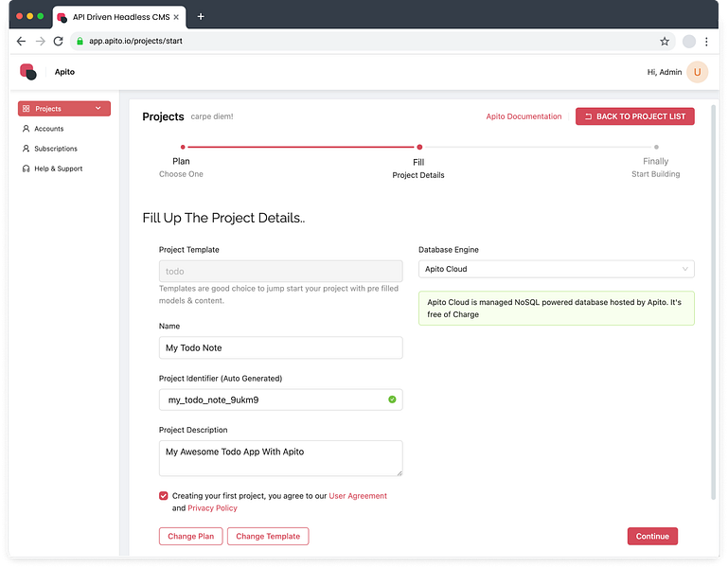Open a new browser tab with plus
Viewport: 728px width, 568px height.
click(201, 17)
